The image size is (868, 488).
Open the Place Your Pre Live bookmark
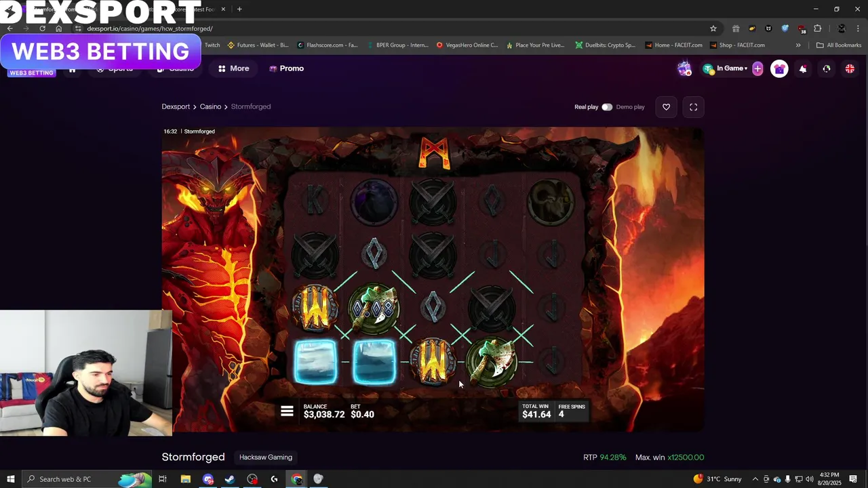pos(535,45)
